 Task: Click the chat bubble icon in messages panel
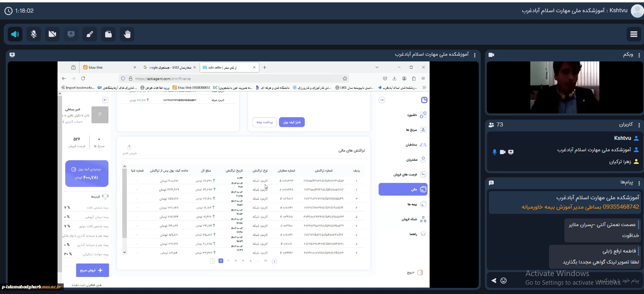coord(491,183)
